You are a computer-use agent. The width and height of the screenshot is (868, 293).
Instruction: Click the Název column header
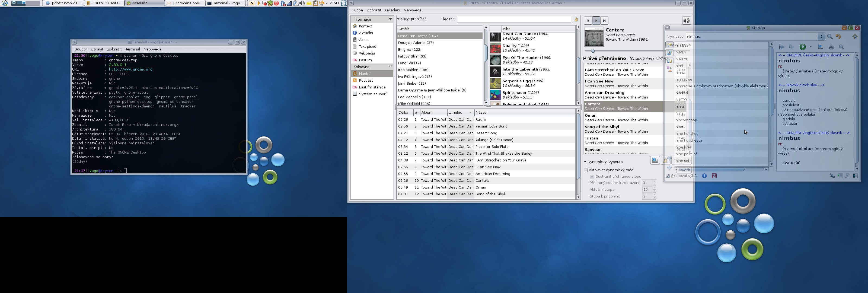point(525,112)
